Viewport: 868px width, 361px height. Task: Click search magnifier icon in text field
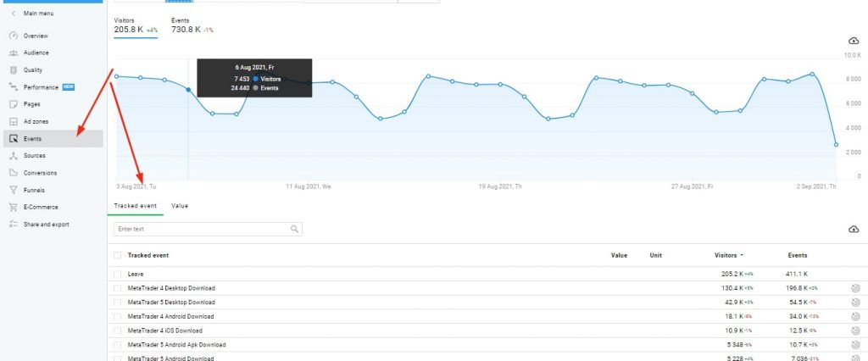[294, 229]
